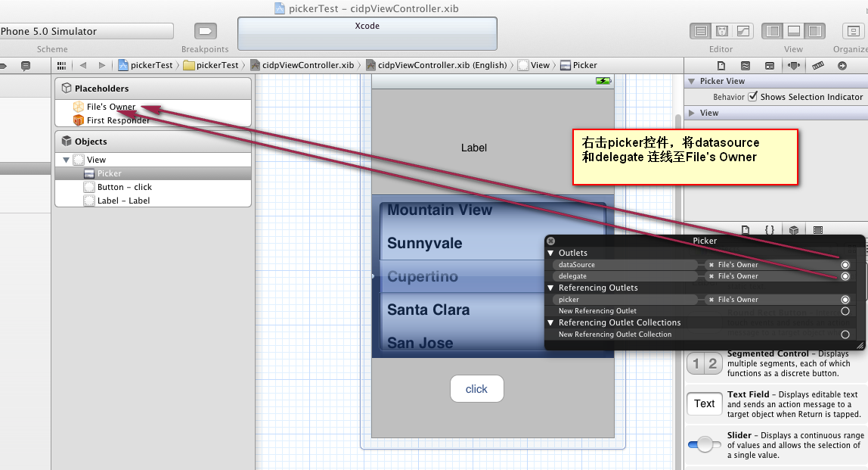Collapse the Outlets section in popup
The height and width of the screenshot is (470, 868).
550,253
